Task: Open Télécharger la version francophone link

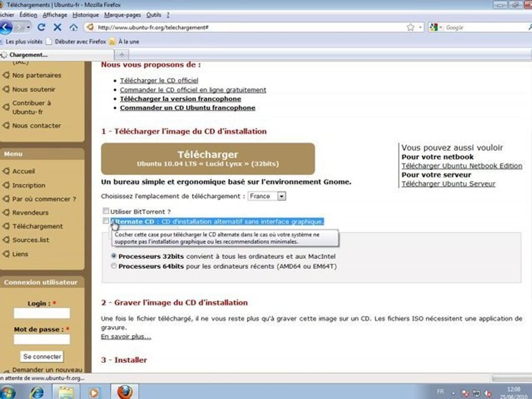Action: [x=181, y=99]
